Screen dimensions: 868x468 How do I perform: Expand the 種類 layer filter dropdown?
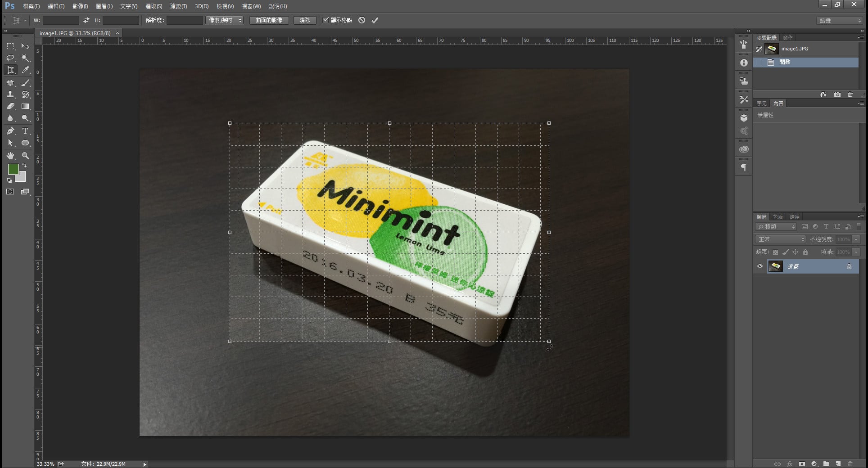pos(776,227)
